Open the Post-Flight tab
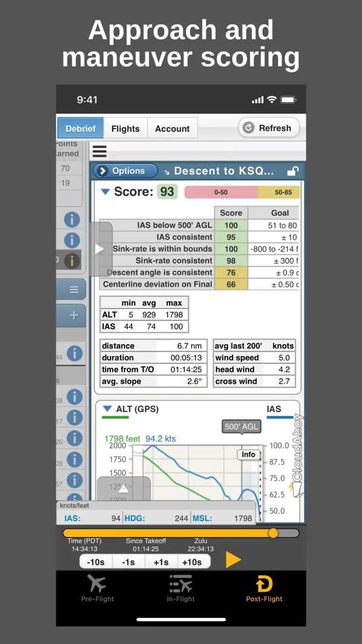Screen dimensions: 362x644 click(x=264, y=588)
